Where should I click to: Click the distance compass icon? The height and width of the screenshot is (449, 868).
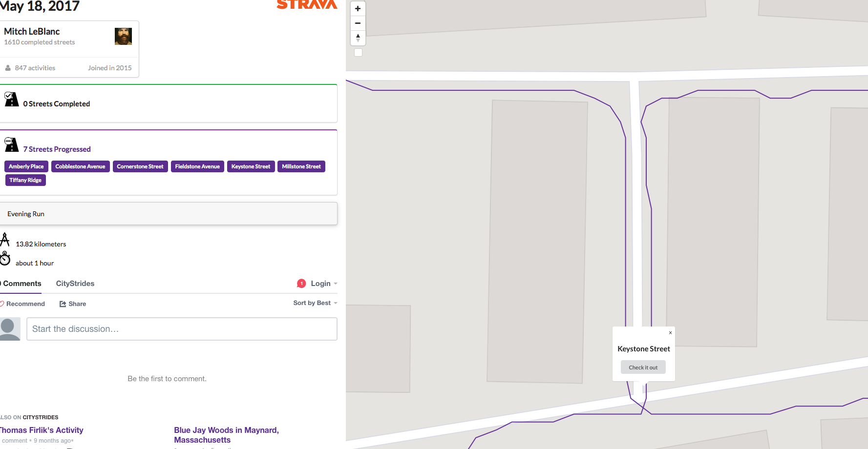[x=5, y=240]
